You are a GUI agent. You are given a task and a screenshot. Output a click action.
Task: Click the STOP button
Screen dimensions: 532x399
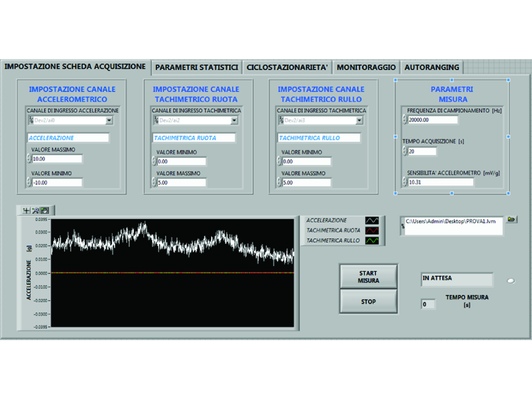tap(368, 301)
